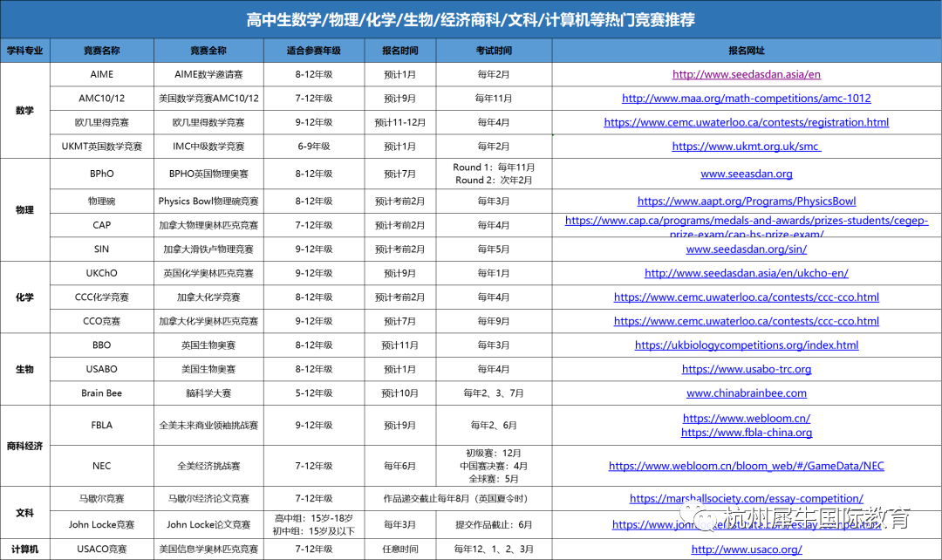The width and height of the screenshot is (942, 560).
Task: Select the 美国信息学奥林匹克竞赛 cell
Action: tap(208, 550)
